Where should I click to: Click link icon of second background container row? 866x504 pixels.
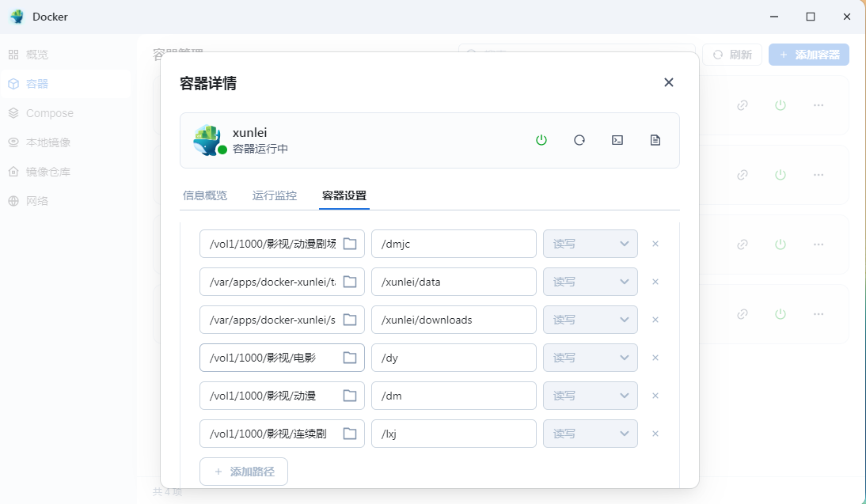tap(743, 174)
